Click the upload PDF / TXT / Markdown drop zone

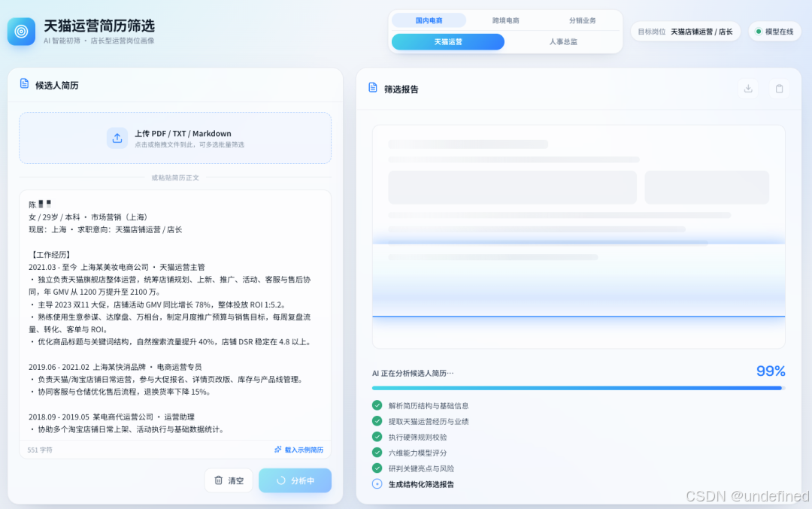coord(175,138)
